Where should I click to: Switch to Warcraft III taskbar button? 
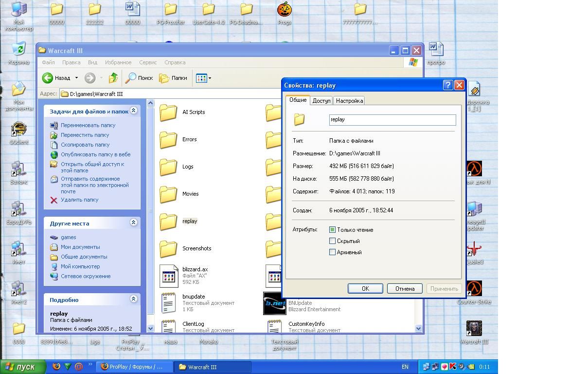[213, 367]
